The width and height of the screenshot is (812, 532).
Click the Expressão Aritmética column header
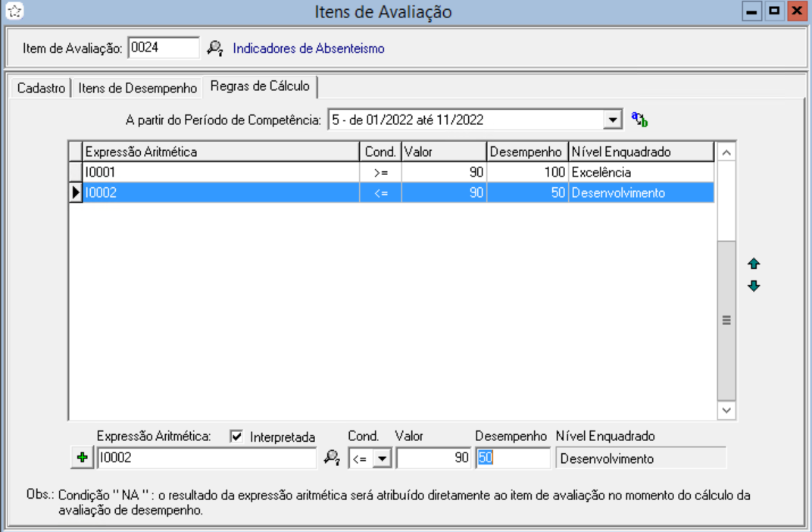[220, 152]
